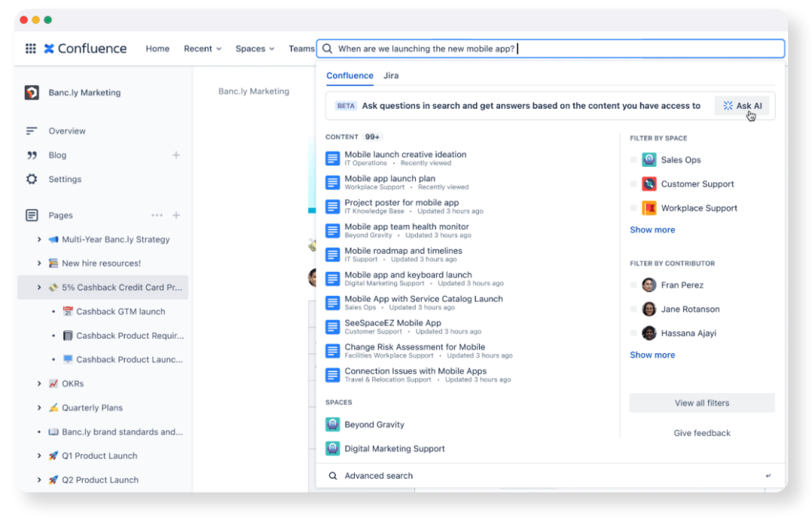Click Home in the navigation bar
This screenshot has height=520, width=812.
(x=157, y=48)
